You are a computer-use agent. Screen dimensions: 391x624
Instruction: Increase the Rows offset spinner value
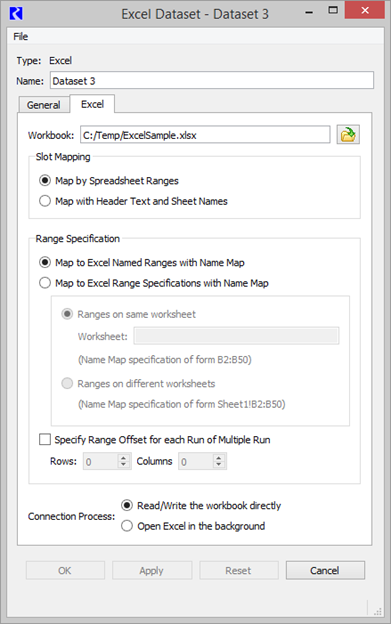[124, 458]
